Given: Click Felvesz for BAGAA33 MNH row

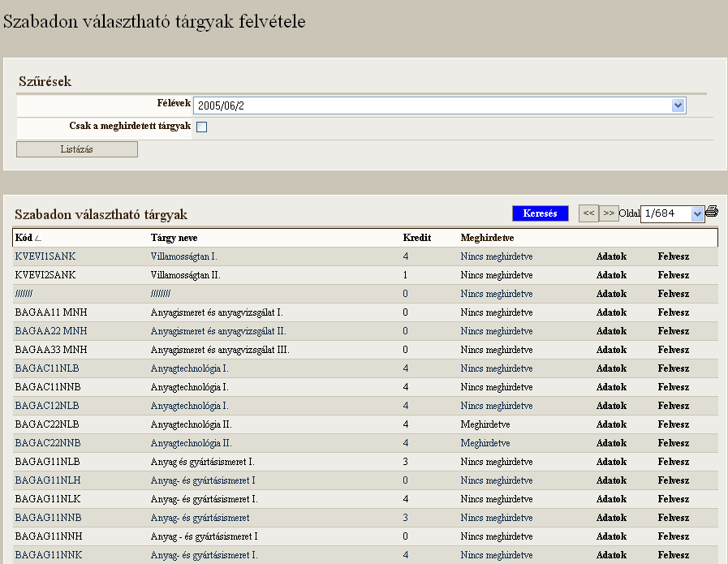Looking at the screenshot, I should 673,350.
